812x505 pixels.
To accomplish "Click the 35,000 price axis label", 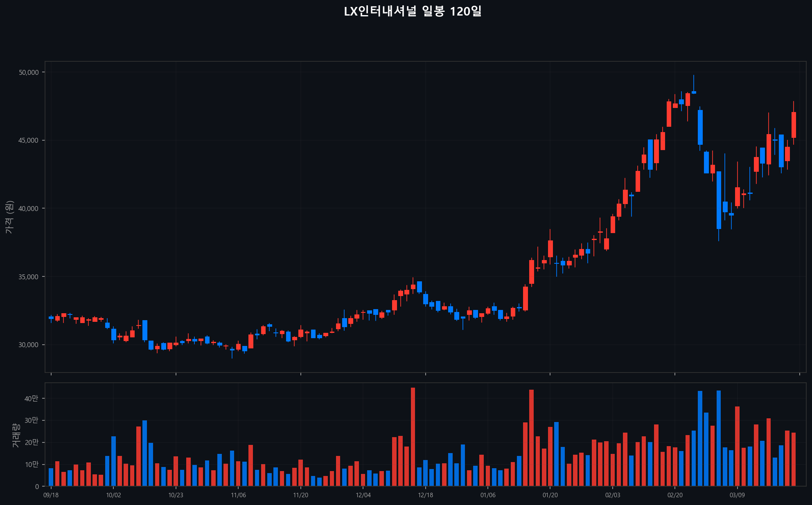I will [29, 277].
